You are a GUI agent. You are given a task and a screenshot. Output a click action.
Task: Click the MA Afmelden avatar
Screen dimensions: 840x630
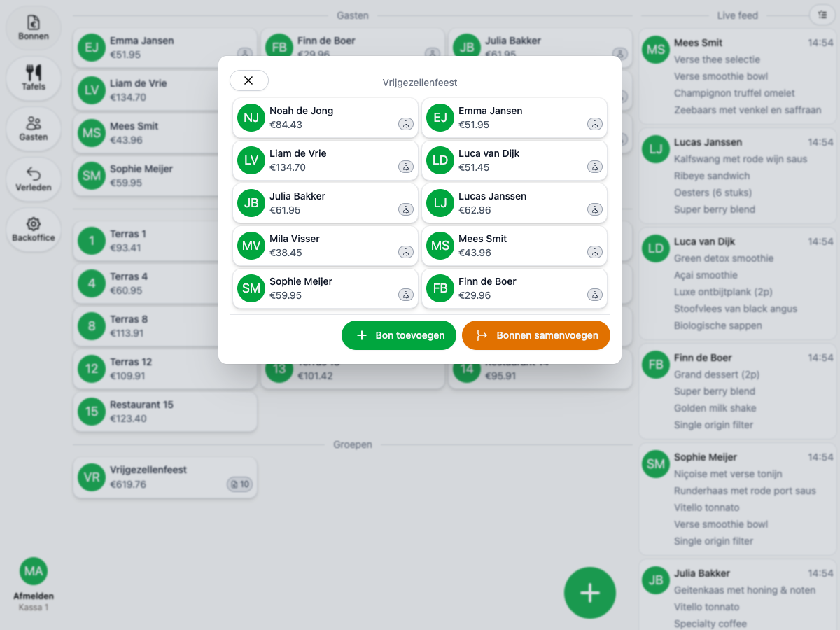(33, 572)
